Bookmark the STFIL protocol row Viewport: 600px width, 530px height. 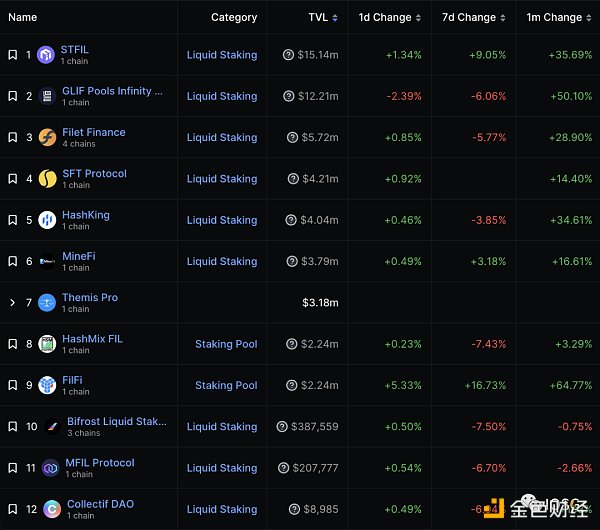click(x=13, y=55)
